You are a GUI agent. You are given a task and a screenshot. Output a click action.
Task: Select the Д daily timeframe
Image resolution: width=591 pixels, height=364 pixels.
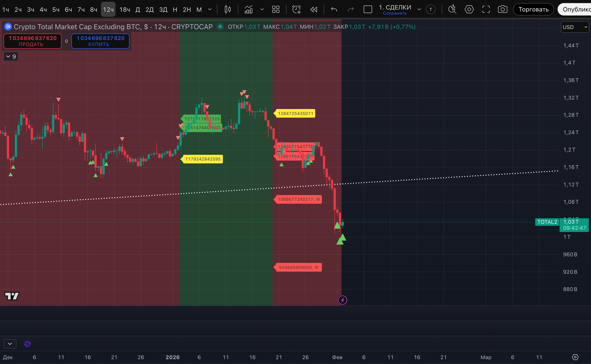(138, 9)
